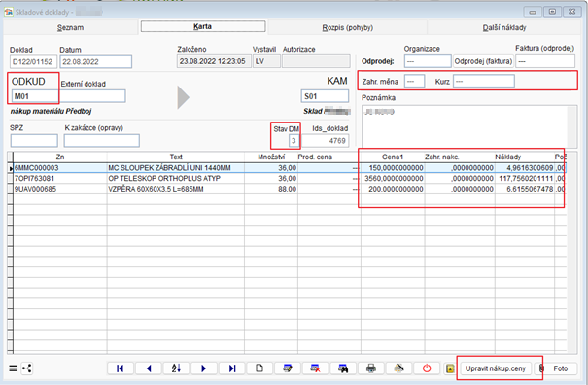Click the Zn column header
This screenshot has height=385, width=588.
(60, 157)
